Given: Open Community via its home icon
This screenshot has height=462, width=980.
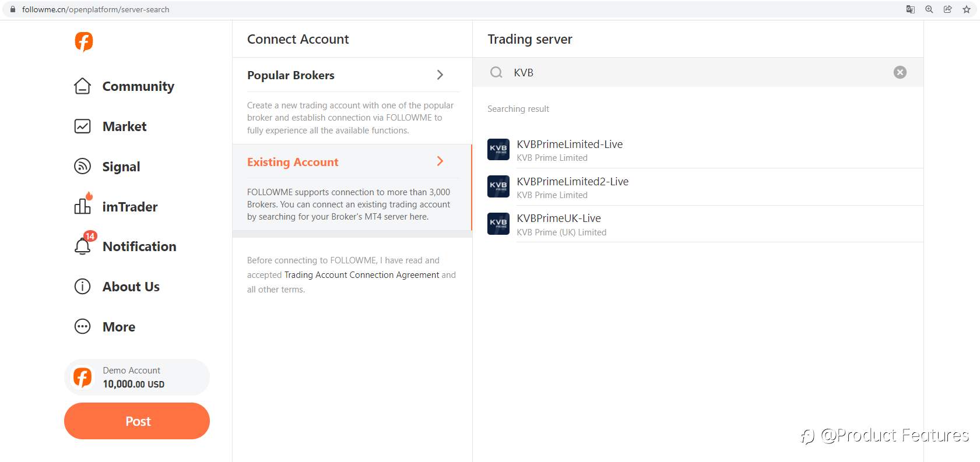Looking at the screenshot, I should click(x=82, y=86).
